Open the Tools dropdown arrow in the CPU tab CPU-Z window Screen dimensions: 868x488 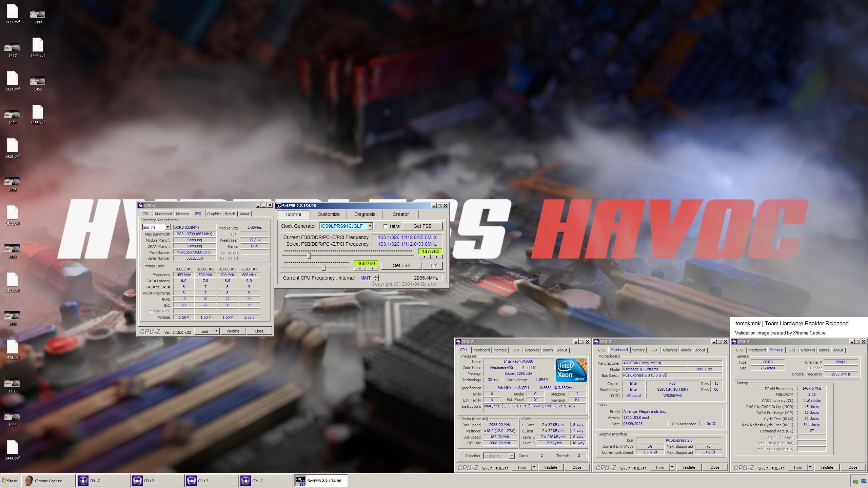[534, 467]
